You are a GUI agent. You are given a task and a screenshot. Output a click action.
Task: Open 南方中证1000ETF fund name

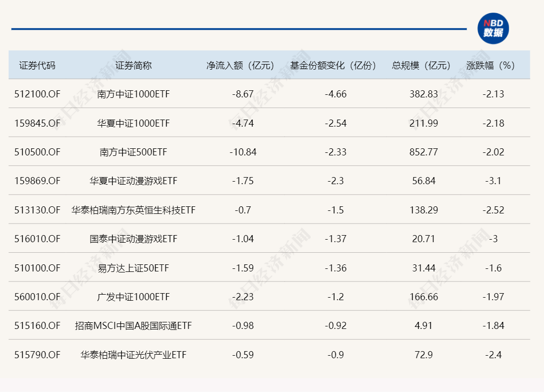pyautogui.click(x=133, y=94)
